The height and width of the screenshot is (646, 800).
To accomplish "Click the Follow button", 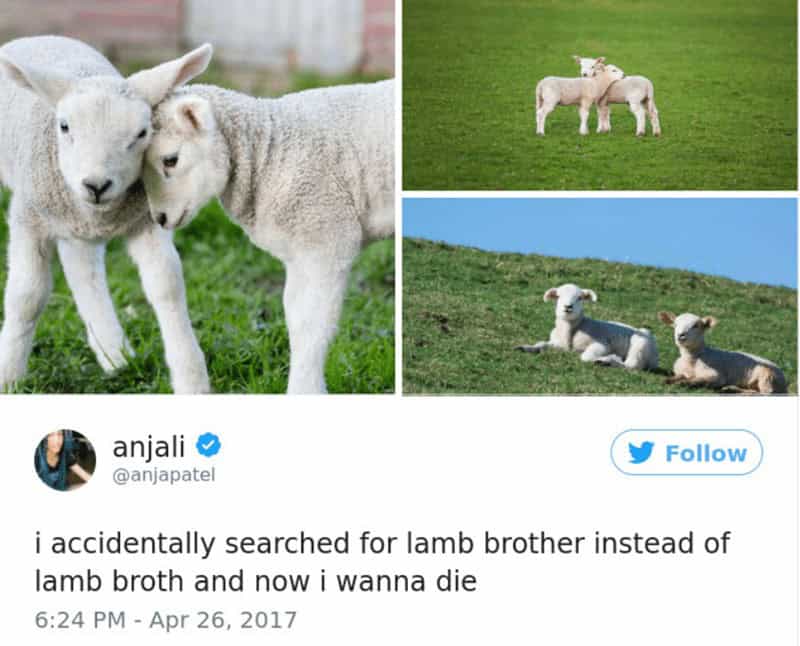I will tap(686, 453).
